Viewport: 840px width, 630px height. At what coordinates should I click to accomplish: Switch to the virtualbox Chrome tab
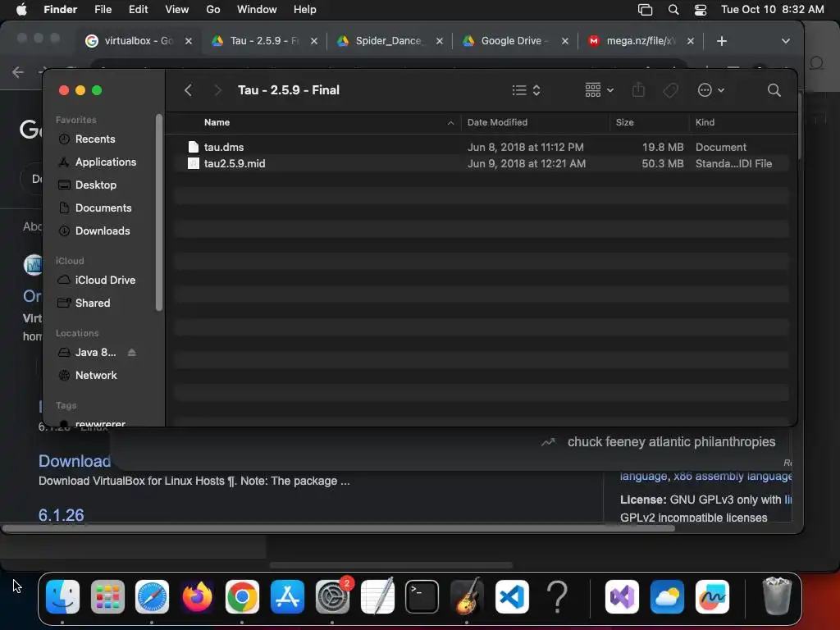138,41
